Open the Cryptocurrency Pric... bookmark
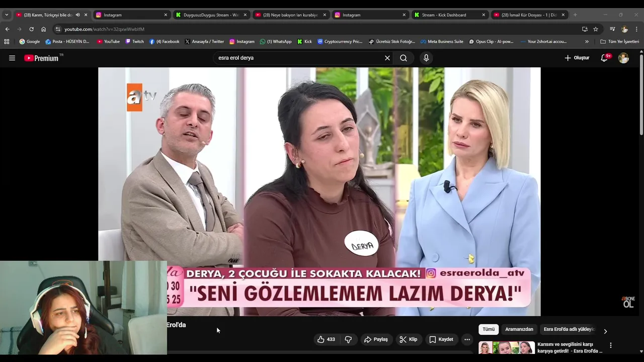644x362 pixels. [x=340, y=42]
